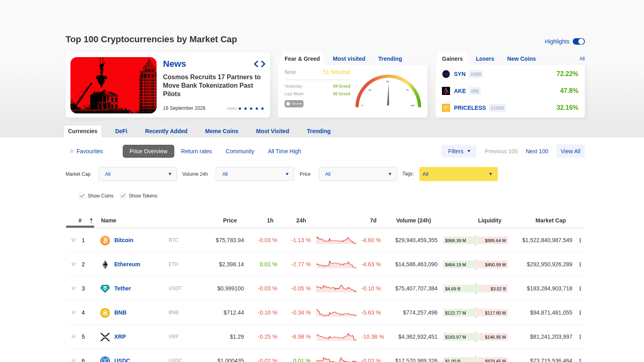
Task: Click the Ethereum name link
Action: tap(127, 264)
